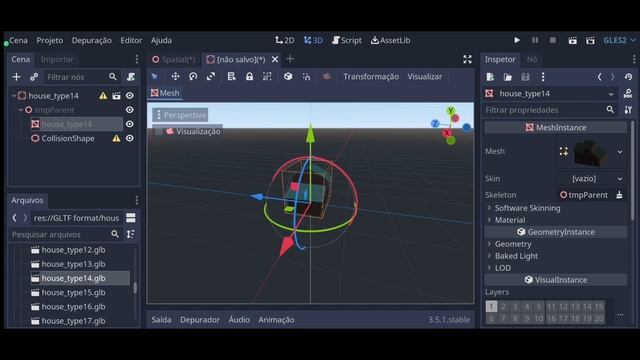The width and height of the screenshot is (640, 360).
Task: Create a new resource in Inspector
Action: coord(490,77)
